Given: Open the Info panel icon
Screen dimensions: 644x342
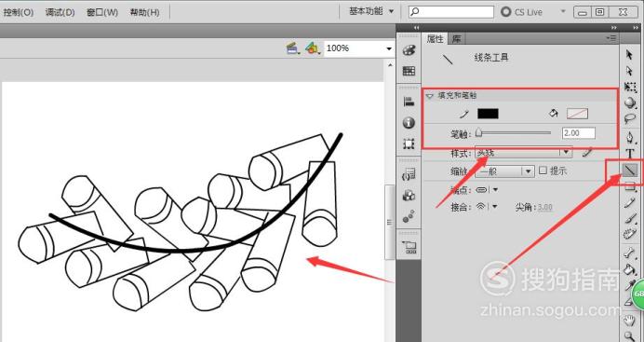Looking at the screenshot, I should (x=409, y=122).
